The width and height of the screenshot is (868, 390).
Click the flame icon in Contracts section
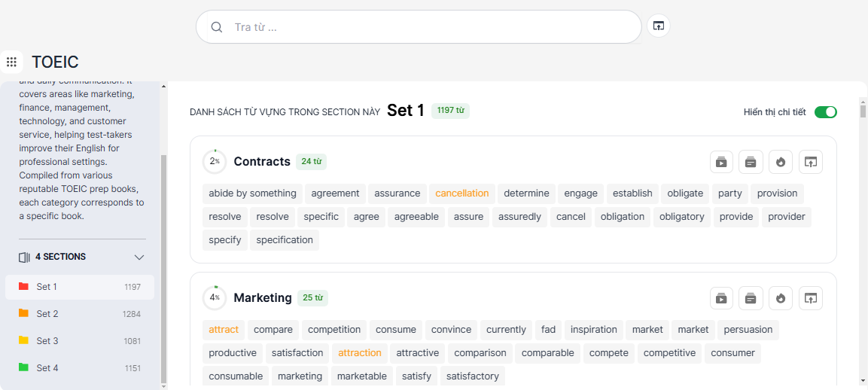[x=781, y=162]
